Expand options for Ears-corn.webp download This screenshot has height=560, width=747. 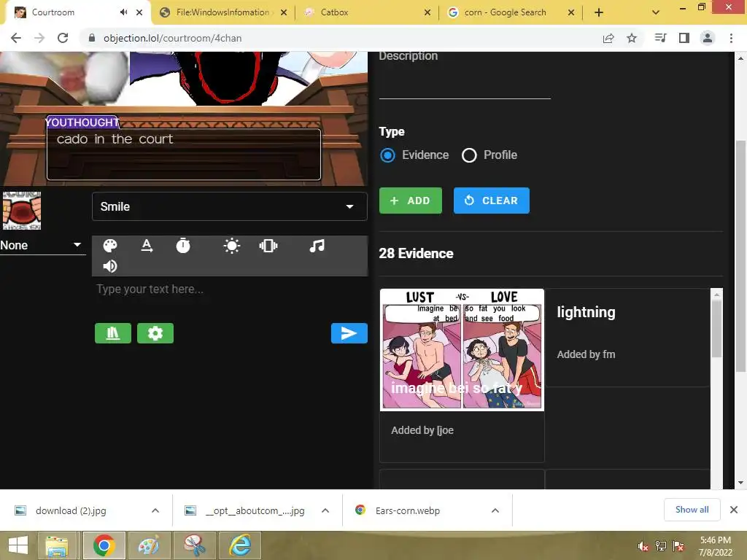tap(495, 510)
